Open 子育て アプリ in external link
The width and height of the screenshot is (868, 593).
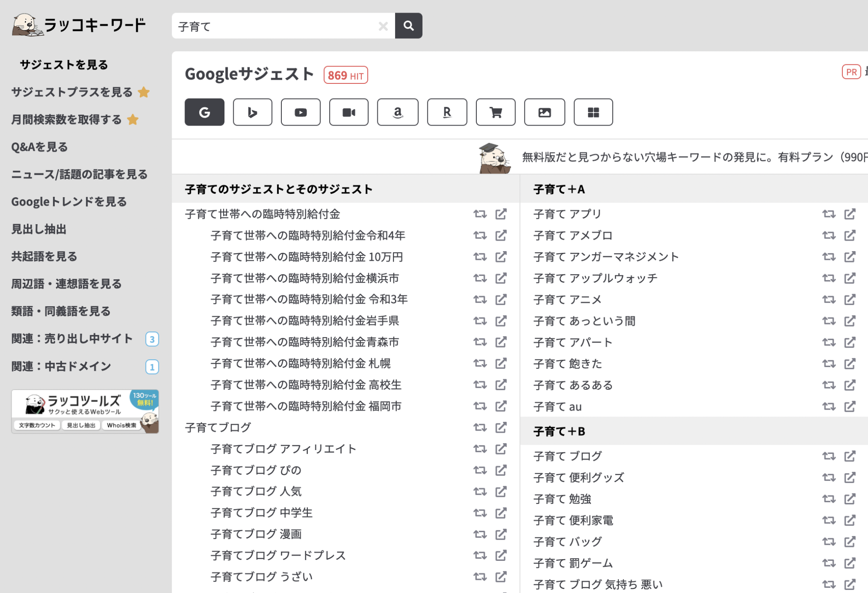[x=850, y=214]
